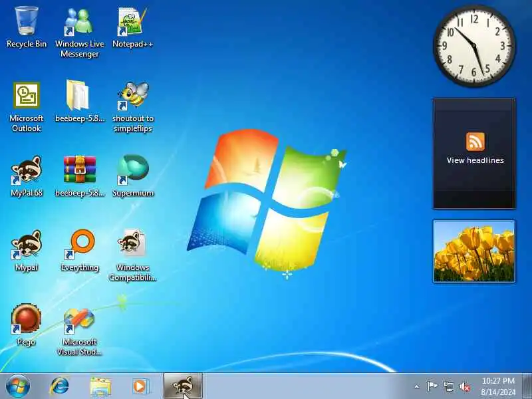The width and height of the screenshot is (532, 399).
Task: Select the Windows Compatibili... file icon
Action: click(132, 255)
